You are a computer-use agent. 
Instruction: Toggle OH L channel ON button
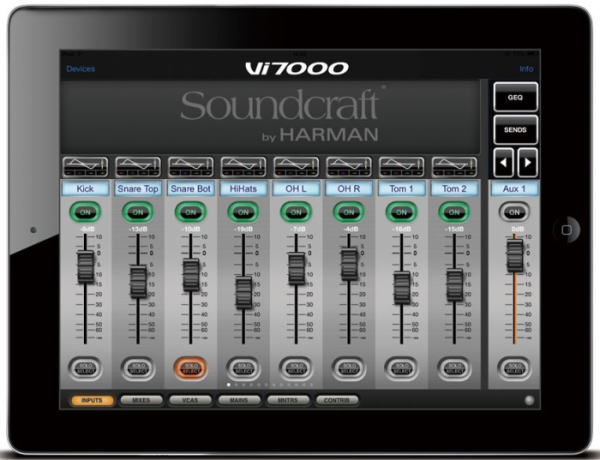pos(296,212)
